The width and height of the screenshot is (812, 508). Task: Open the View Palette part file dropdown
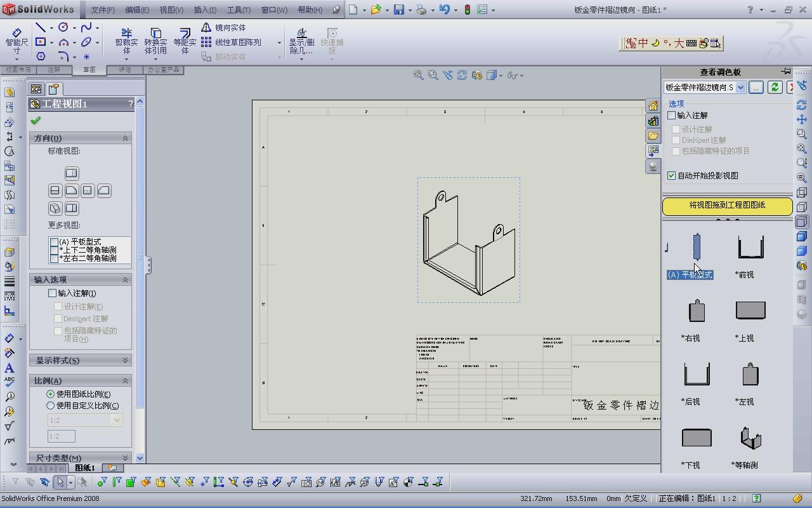(740, 88)
